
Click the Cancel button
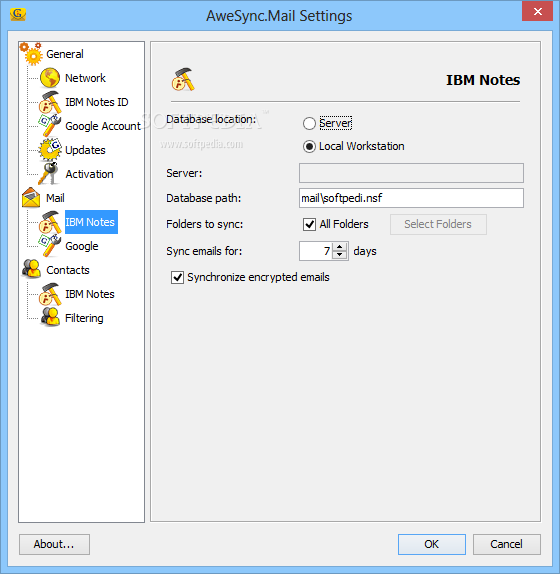point(507,544)
